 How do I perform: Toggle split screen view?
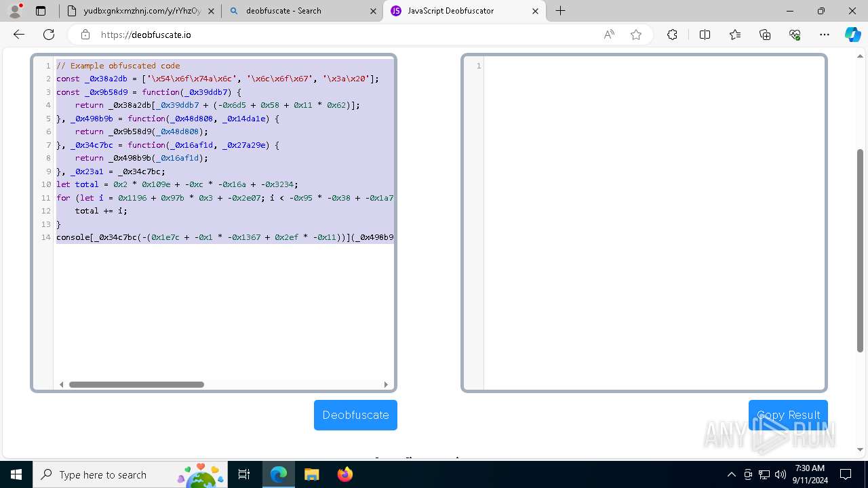705,35
